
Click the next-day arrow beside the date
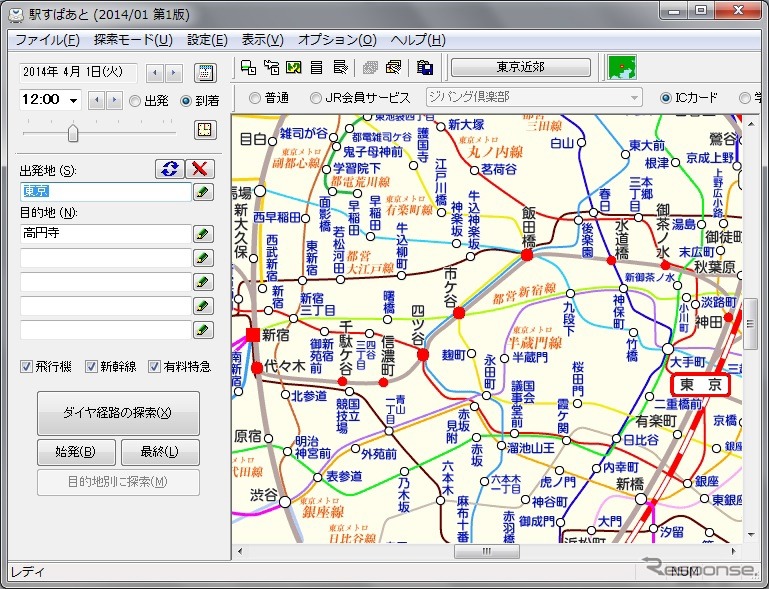pyautogui.click(x=174, y=73)
